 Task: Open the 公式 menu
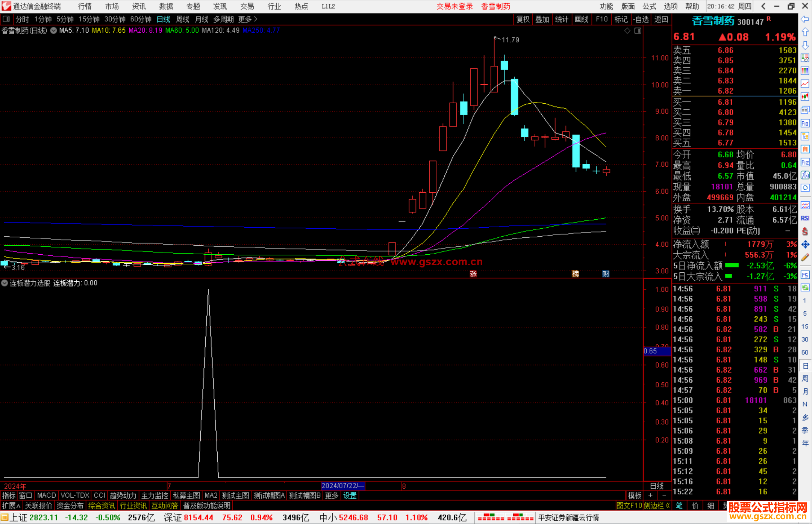pyautogui.click(x=649, y=6)
